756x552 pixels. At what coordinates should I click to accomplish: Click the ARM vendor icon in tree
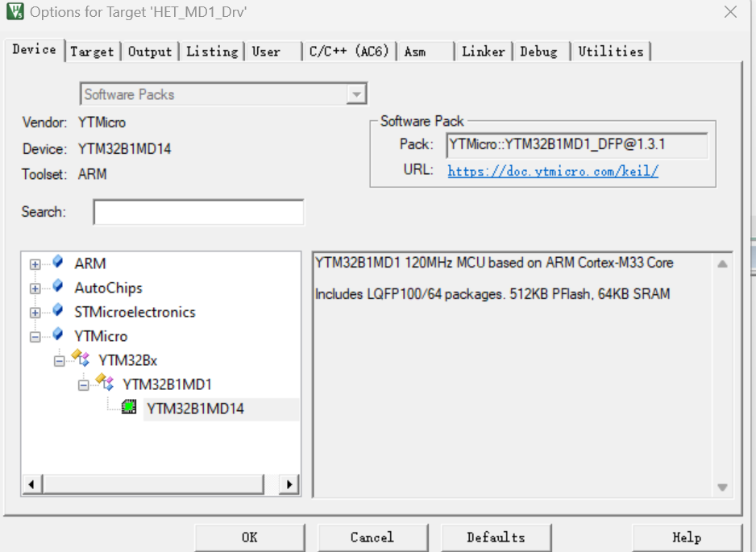(x=58, y=262)
